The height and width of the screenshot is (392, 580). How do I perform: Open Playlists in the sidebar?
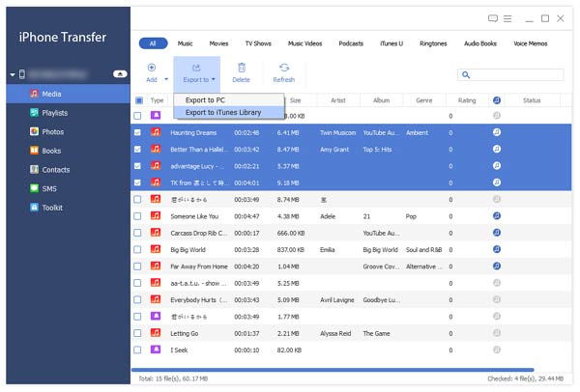click(68, 113)
